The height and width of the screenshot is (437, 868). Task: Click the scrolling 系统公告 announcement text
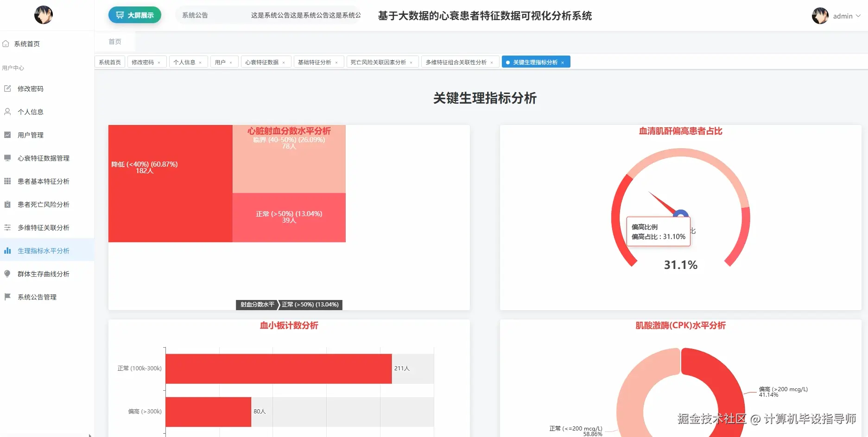click(306, 15)
